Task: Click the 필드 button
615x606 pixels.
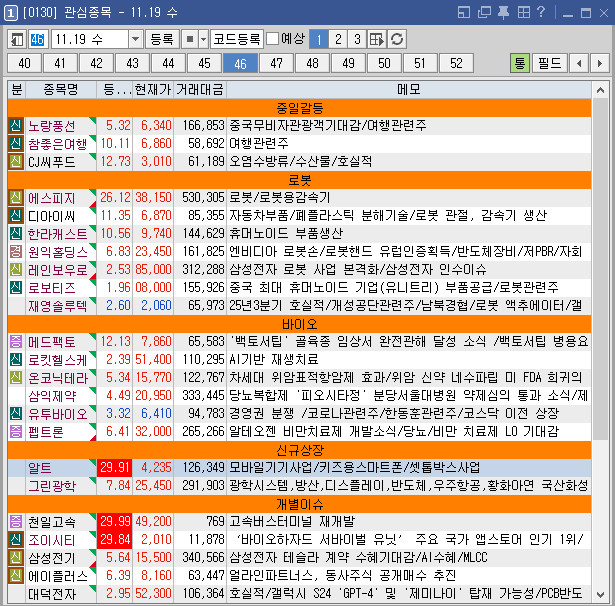Action: [x=550, y=63]
